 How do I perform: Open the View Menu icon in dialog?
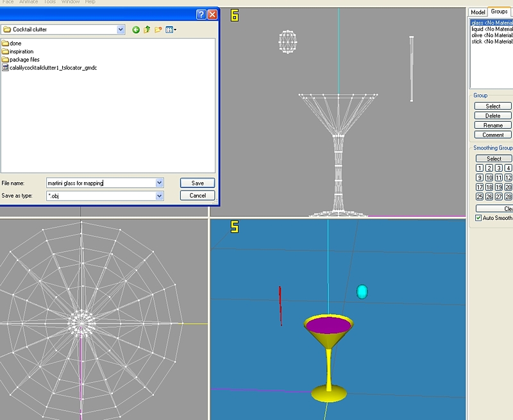(x=171, y=29)
